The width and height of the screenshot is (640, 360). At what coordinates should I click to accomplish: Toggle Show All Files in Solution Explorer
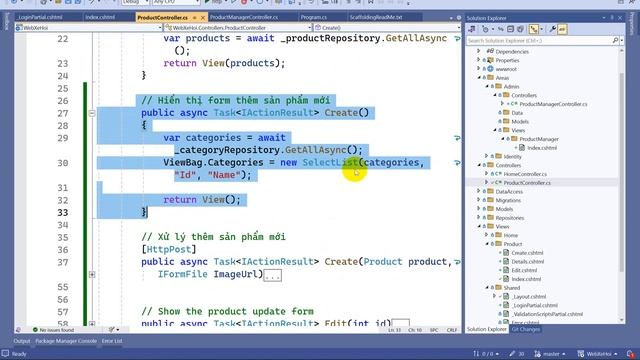click(x=520, y=29)
